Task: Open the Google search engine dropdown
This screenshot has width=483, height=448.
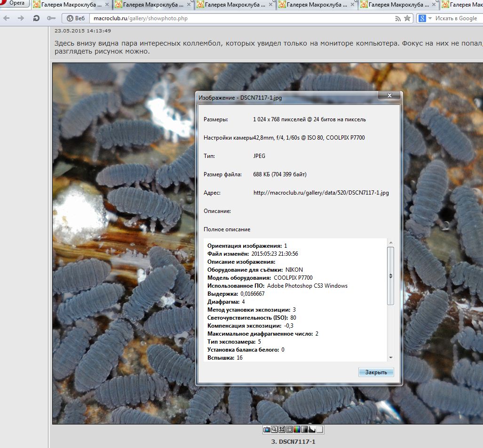Action: click(424, 18)
